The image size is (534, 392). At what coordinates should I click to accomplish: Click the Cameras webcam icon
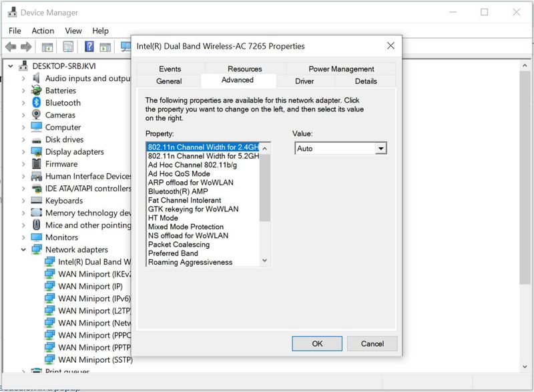(x=37, y=115)
